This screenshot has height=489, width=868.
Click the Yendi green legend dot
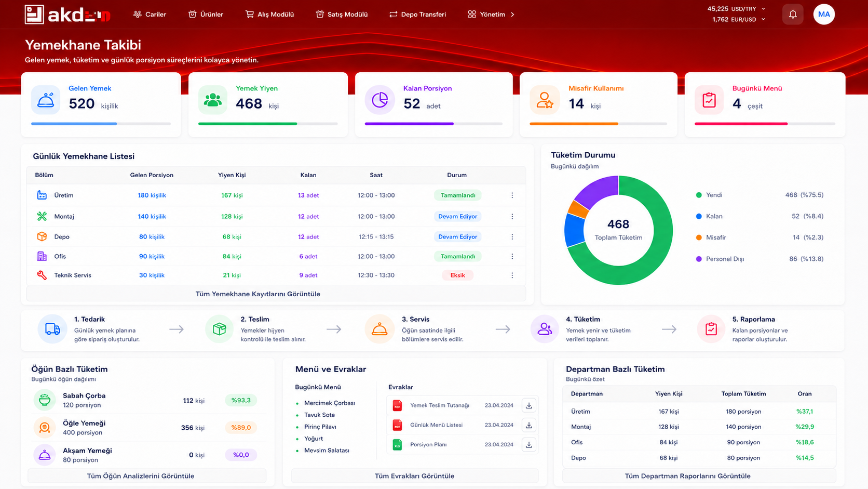(699, 195)
